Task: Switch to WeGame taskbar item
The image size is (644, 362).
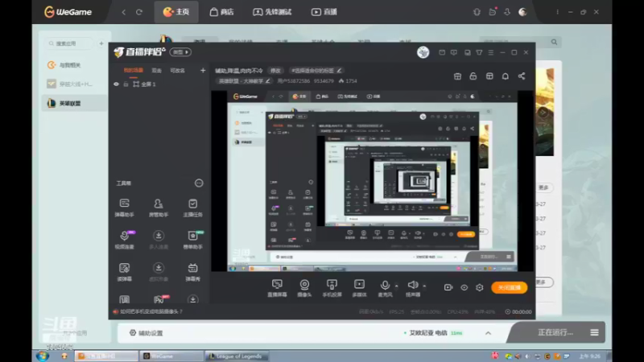Action: 171,356
